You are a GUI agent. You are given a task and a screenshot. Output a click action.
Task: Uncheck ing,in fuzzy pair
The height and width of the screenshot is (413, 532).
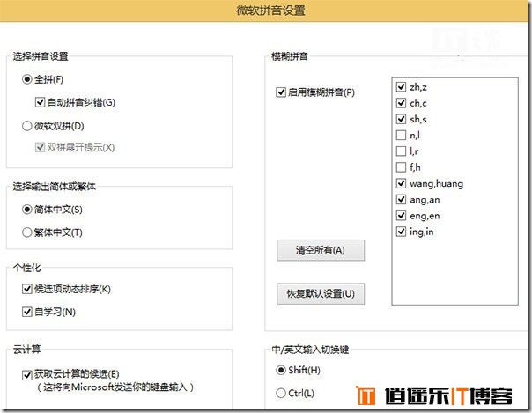point(401,232)
